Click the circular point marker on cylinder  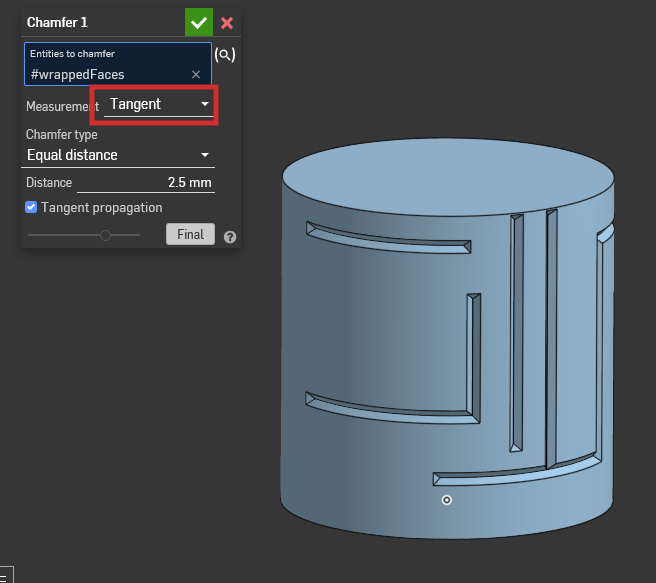click(447, 500)
